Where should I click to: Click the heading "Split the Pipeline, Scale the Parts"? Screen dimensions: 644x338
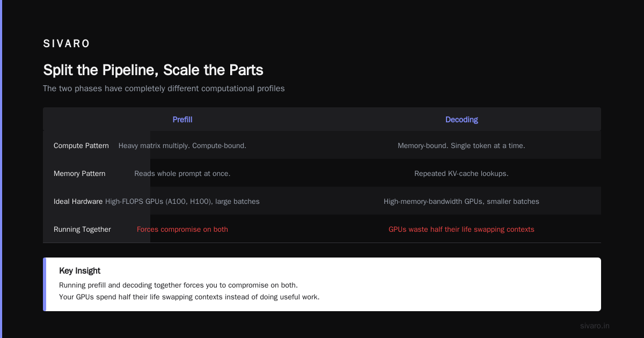[153, 70]
